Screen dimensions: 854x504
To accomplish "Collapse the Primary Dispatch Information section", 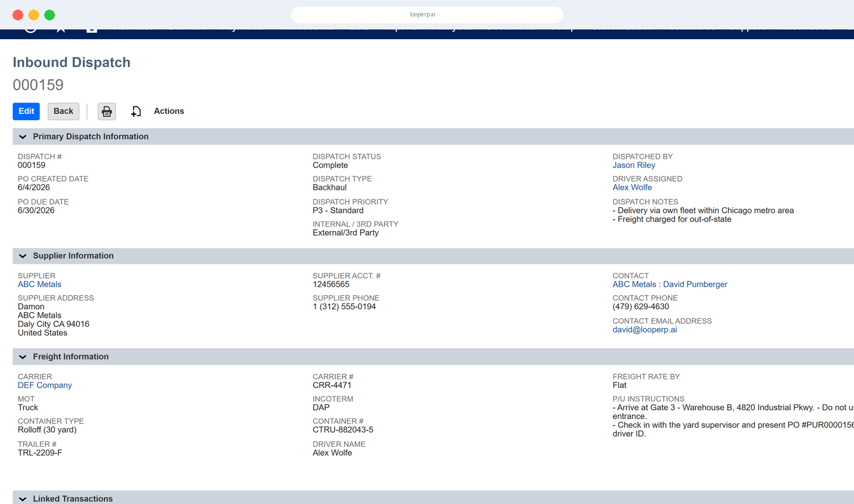I will coord(23,136).
